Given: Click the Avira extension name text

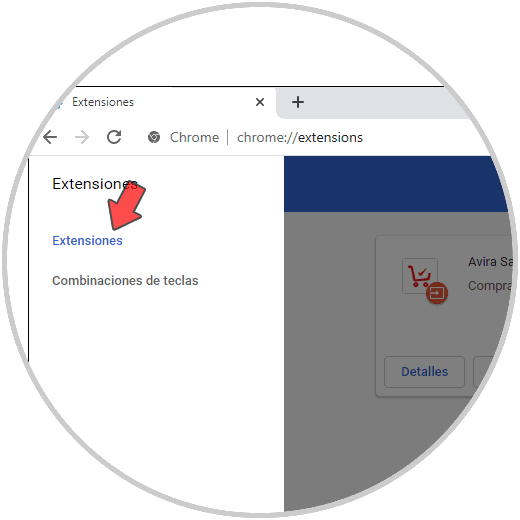Looking at the screenshot, I should (x=490, y=262).
